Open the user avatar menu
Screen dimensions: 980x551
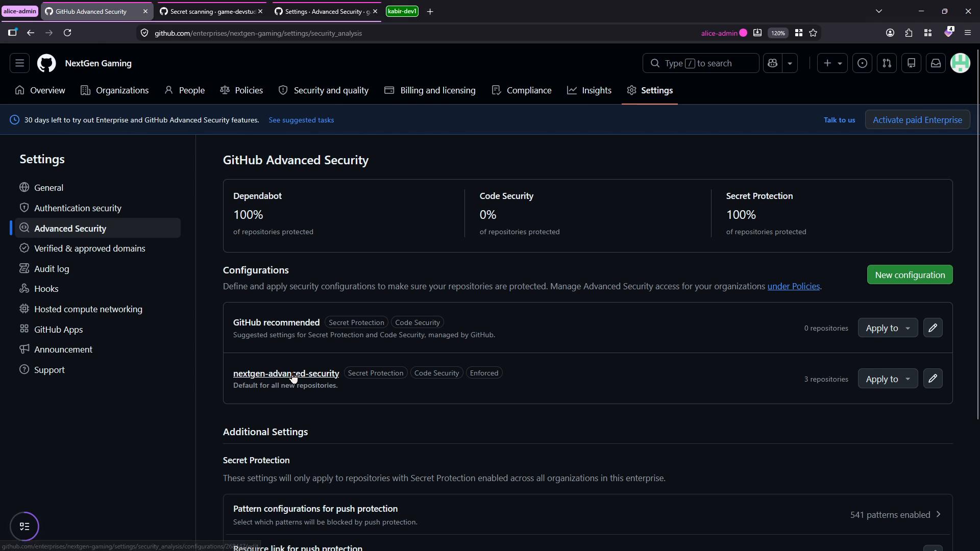(960, 63)
